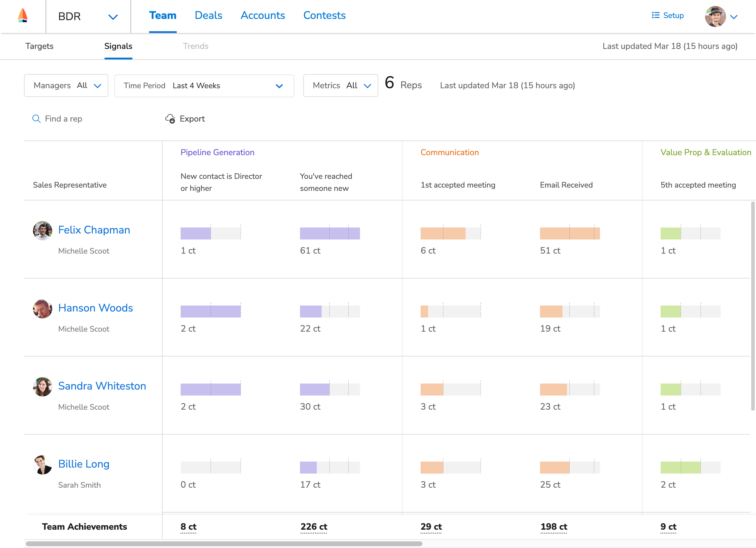
Task: Select the Team navigation menu item
Action: click(162, 16)
